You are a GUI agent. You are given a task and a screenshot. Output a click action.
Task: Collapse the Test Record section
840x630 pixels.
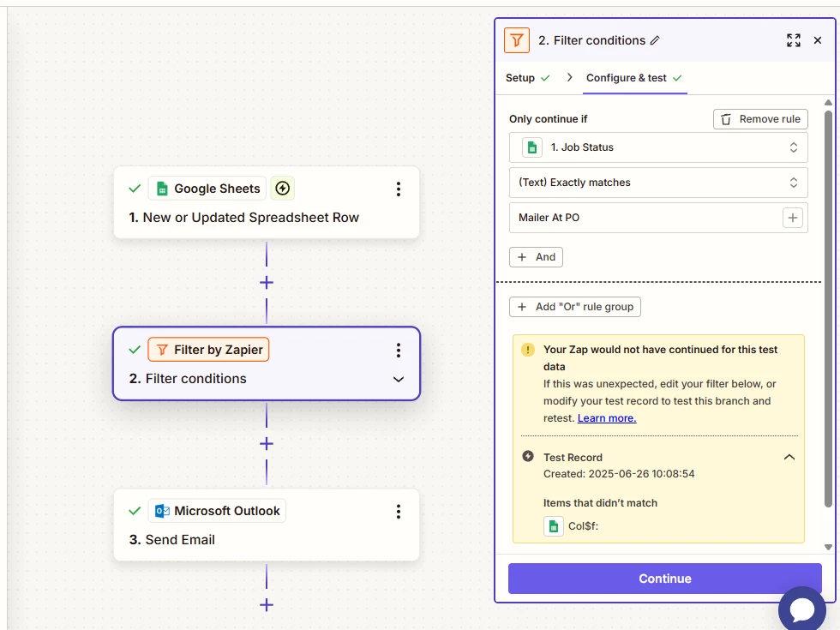[789, 457]
